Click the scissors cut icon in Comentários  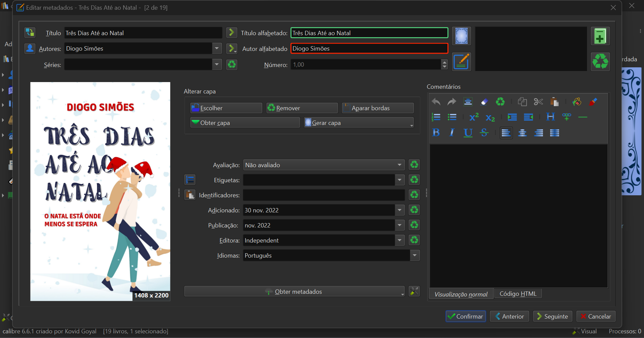click(x=538, y=102)
